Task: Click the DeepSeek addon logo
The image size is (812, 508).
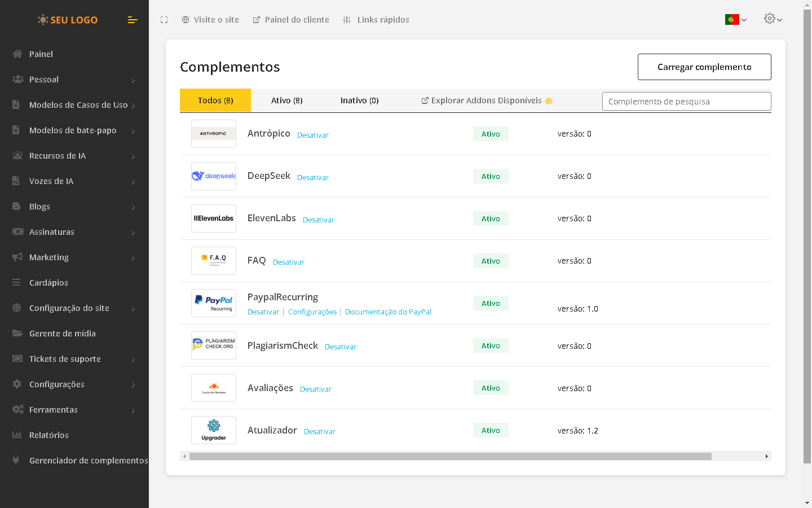Action: click(214, 176)
